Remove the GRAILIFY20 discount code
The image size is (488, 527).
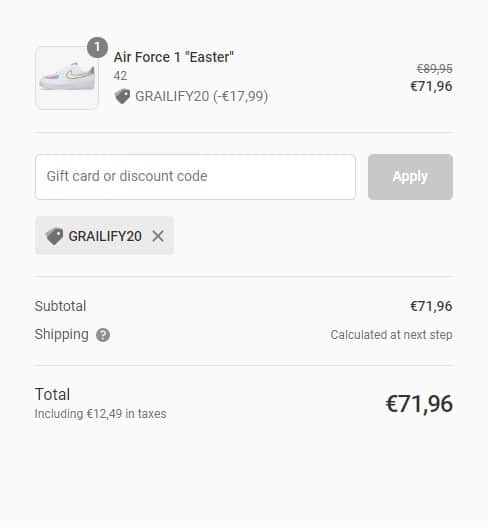tap(158, 236)
